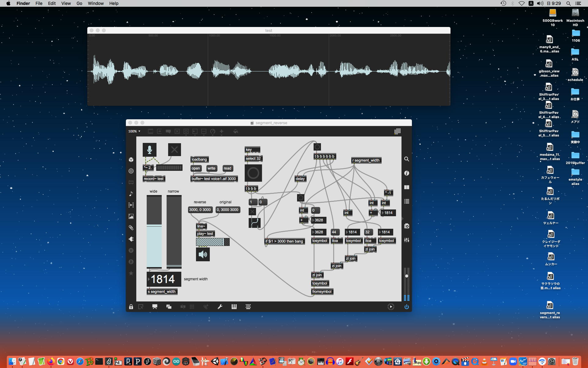Toggle the small X box below message 1
This screenshot has height=368, width=588.
[252, 212]
